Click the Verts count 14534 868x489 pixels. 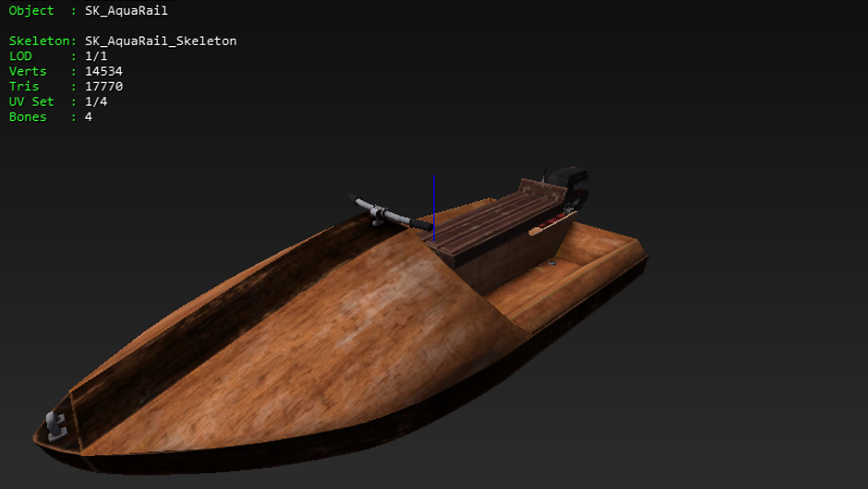[x=103, y=71]
